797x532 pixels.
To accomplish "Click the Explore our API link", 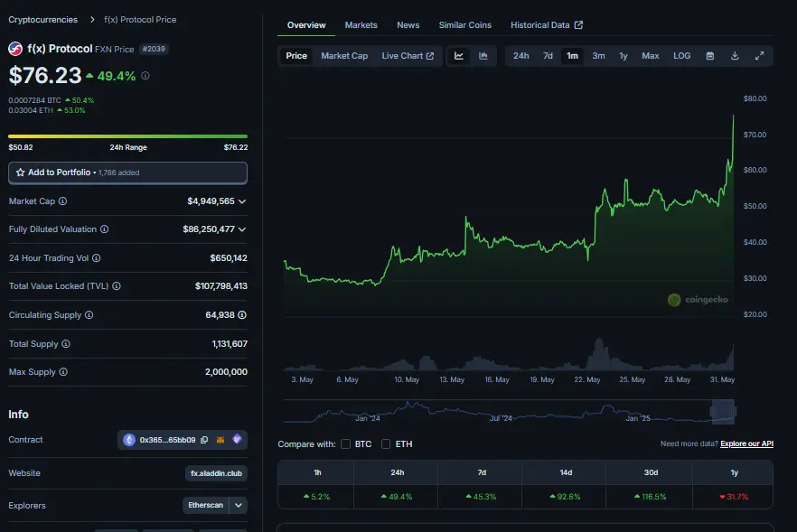I will 746,443.
